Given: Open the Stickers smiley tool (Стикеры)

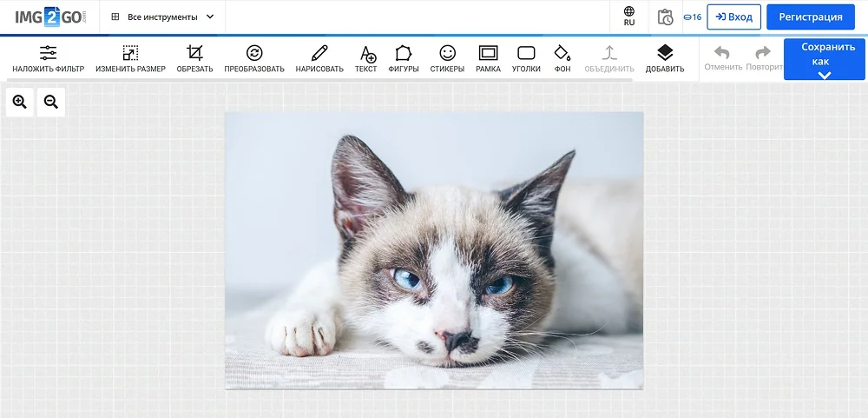Looking at the screenshot, I should (x=447, y=58).
